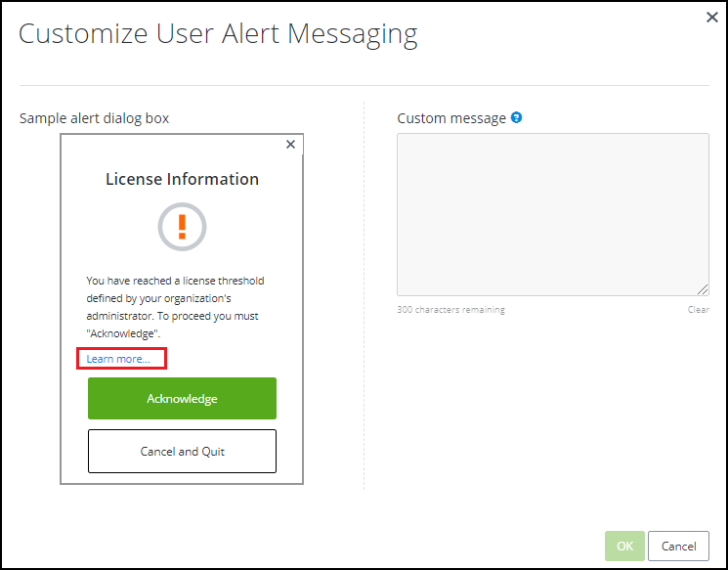This screenshot has width=728, height=570.
Task: Open the Learn more link
Action: pyautogui.click(x=118, y=359)
